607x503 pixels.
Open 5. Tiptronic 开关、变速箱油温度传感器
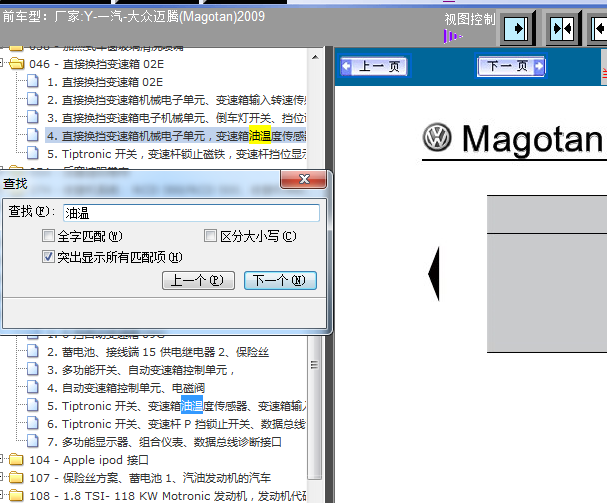pos(177,406)
